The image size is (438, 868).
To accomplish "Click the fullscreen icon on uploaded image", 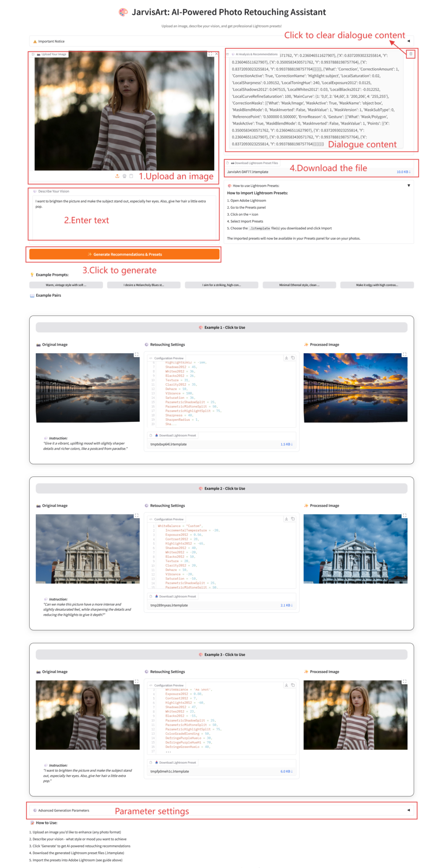I will [x=210, y=54].
